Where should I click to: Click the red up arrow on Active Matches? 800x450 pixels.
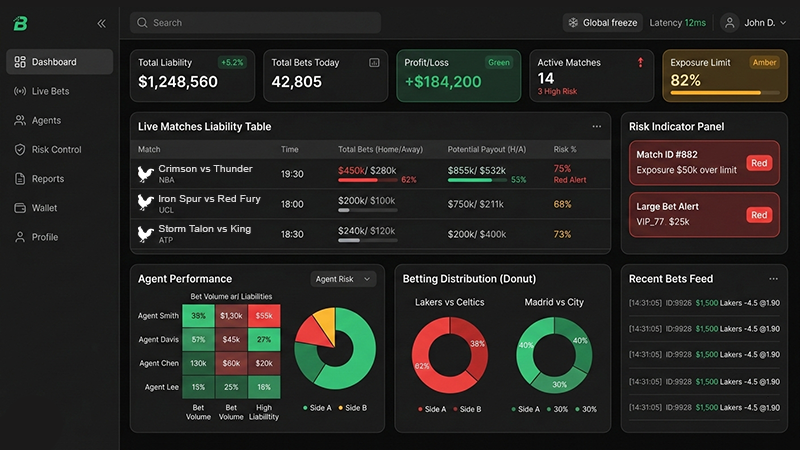(640, 62)
